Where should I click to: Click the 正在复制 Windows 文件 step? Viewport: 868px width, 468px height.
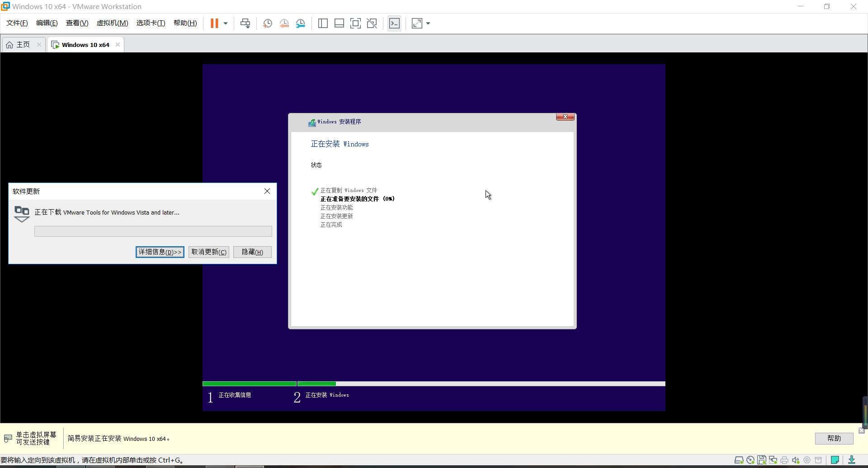349,191
